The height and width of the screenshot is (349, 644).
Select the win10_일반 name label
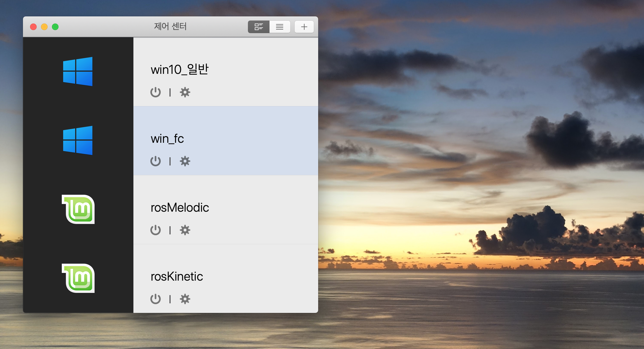click(x=180, y=69)
